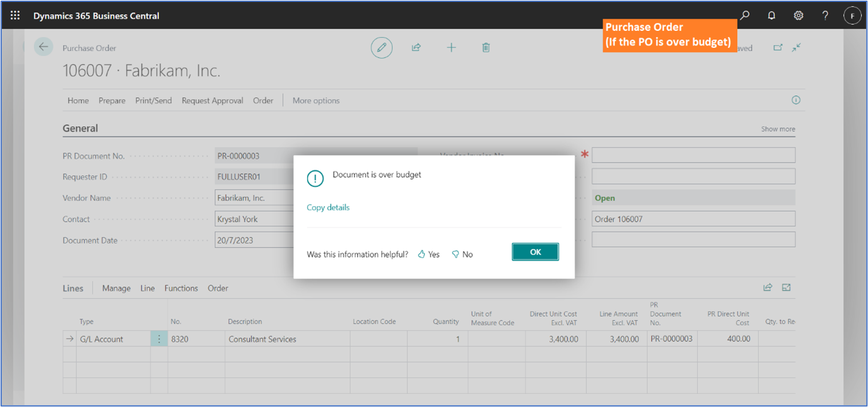Open the row options three-dot menu
This screenshot has height=407, width=868.
tap(159, 339)
